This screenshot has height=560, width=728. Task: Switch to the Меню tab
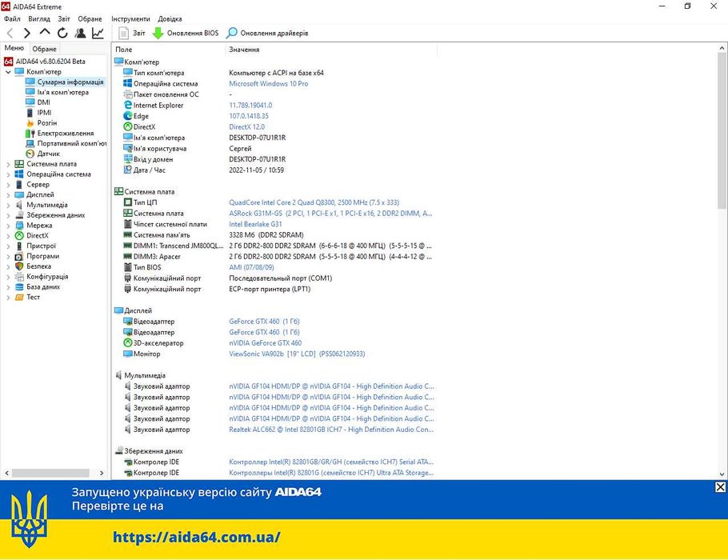[14, 48]
